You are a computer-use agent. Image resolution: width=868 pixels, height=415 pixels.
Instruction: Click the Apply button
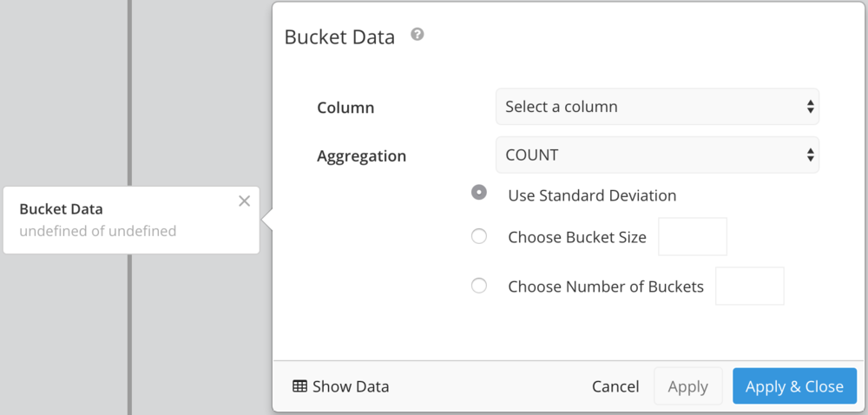(x=688, y=385)
